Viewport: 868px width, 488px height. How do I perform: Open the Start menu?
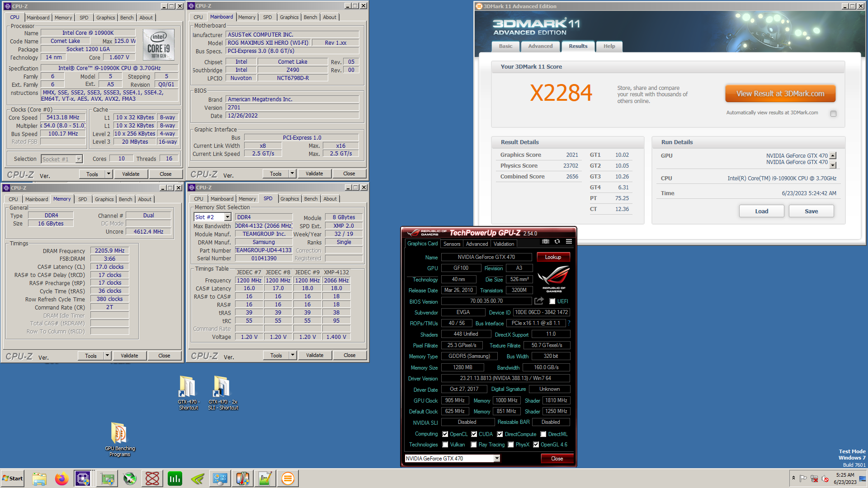coord(13,479)
